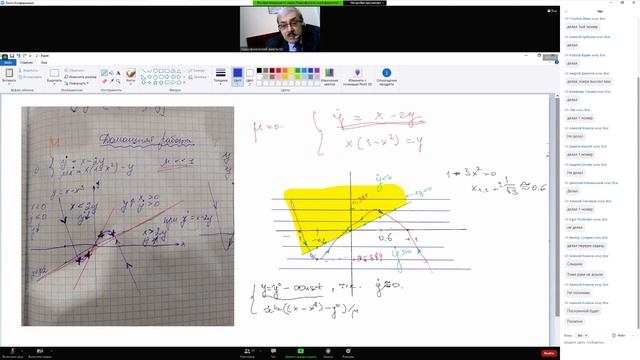Image resolution: width=640 pixels, height=360 pixels.
Task: Open the Paint File (Файл) tab
Action: tap(8, 62)
